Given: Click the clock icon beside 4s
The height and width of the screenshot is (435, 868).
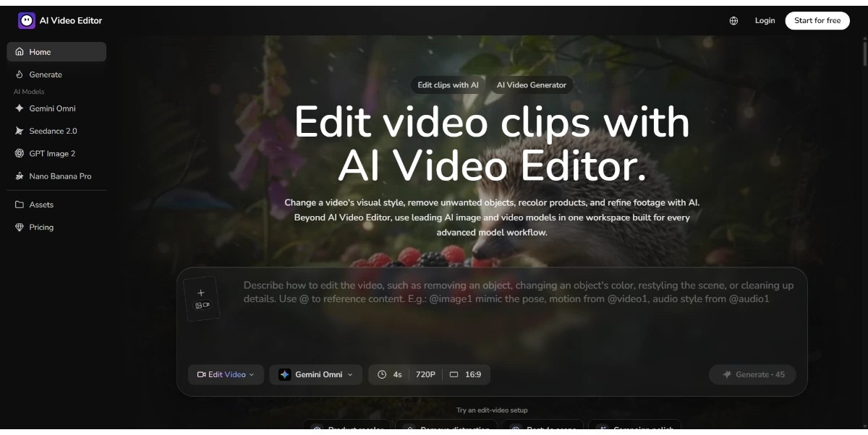Looking at the screenshot, I should click(383, 374).
